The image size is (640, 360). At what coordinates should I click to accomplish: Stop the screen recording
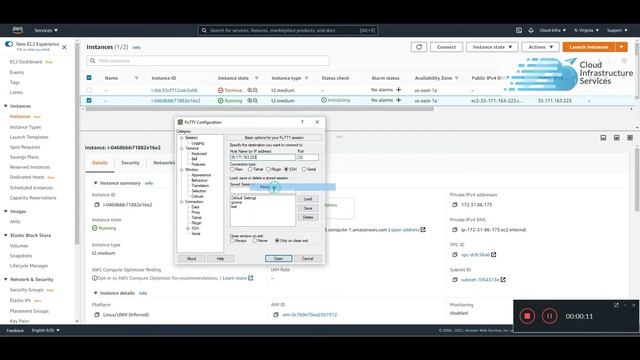[x=527, y=316]
